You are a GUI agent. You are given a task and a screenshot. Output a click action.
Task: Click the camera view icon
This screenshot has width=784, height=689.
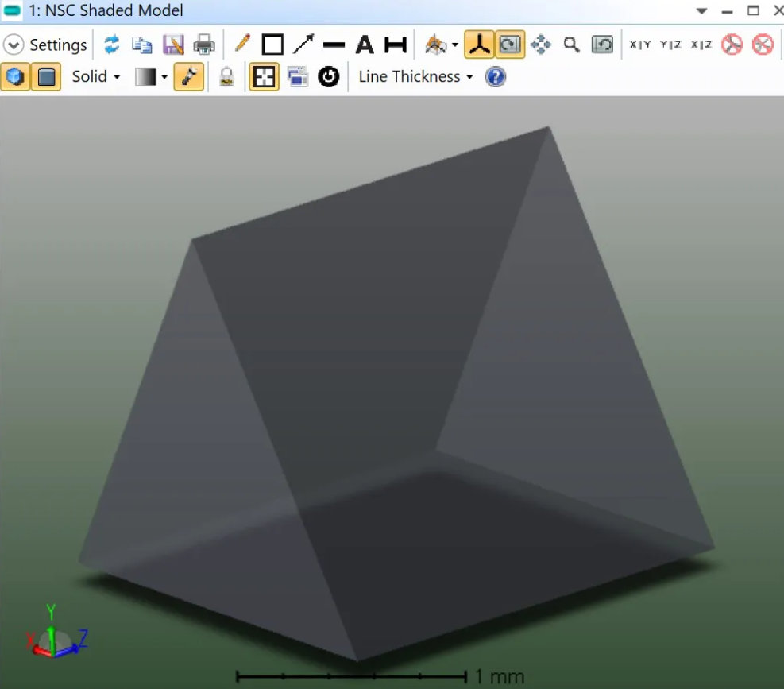click(x=435, y=45)
